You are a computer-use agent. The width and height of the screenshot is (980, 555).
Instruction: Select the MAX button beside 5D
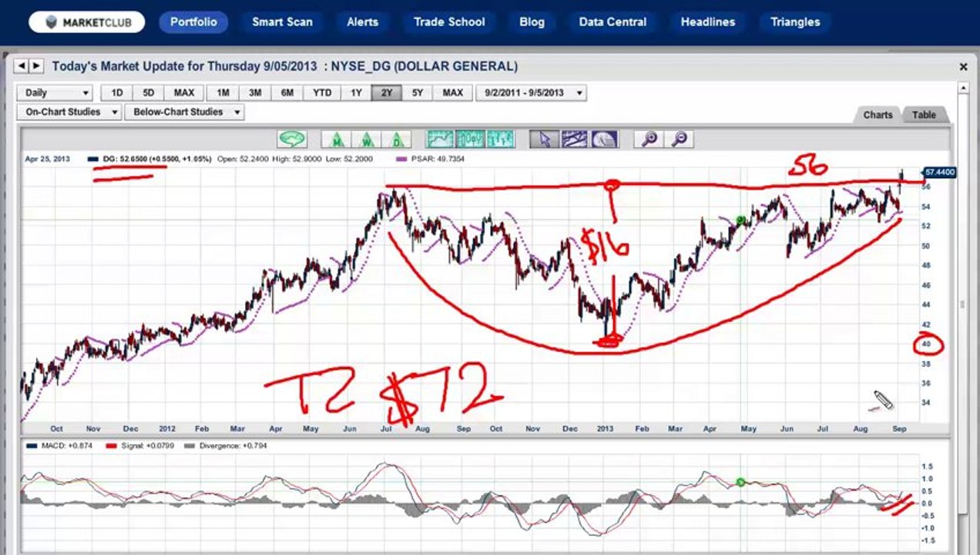(x=183, y=92)
